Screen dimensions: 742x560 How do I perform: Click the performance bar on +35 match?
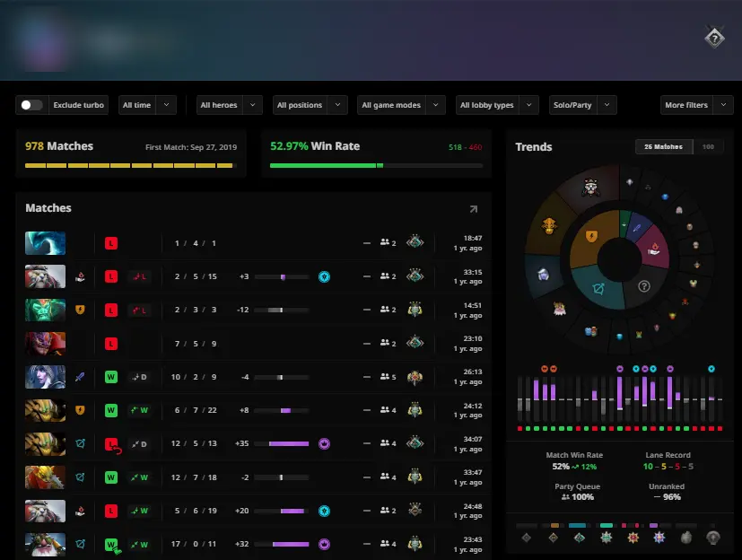click(282, 443)
